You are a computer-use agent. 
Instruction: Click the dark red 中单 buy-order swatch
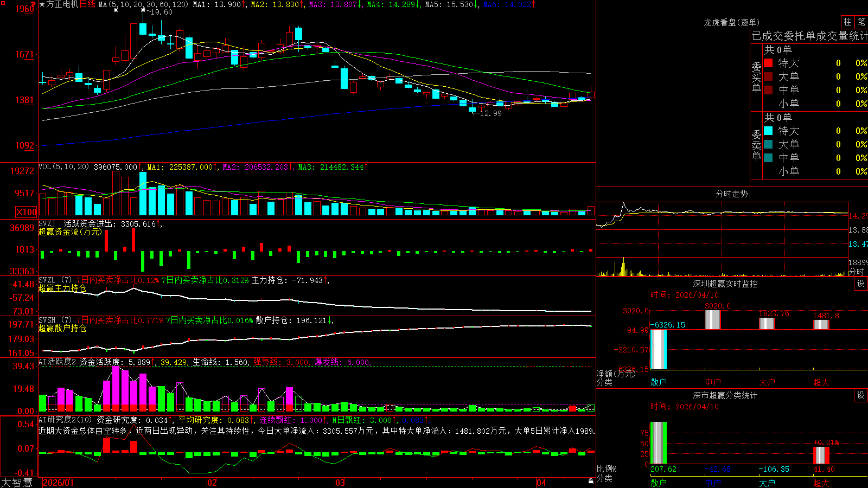pos(768,89)
